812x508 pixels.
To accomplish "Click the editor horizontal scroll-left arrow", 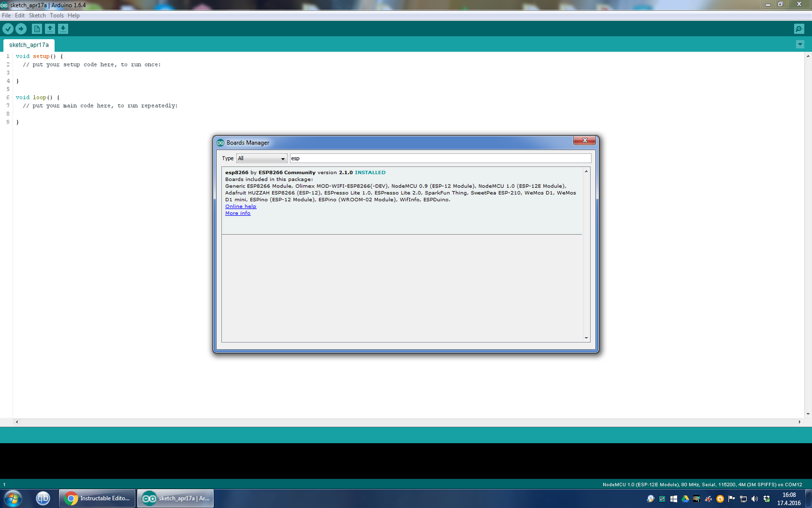I will (x=17, y=422).
